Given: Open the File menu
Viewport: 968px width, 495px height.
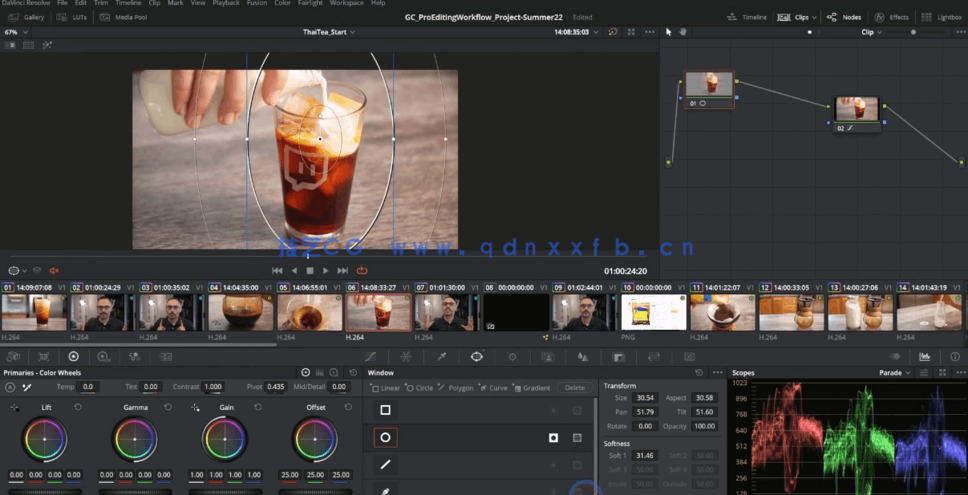Looking at the screenshot, I should pyautogui.click(x=62, y=3).
